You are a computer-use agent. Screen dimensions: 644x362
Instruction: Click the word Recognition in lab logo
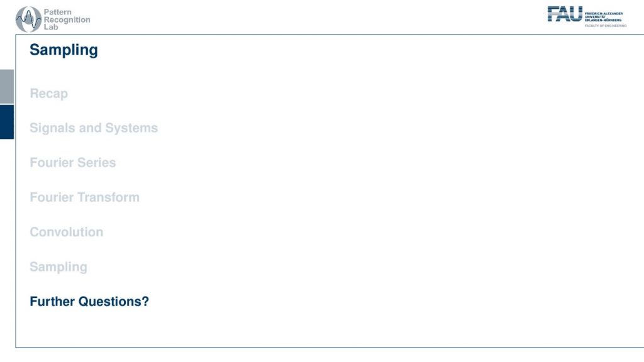pos(67,19)
